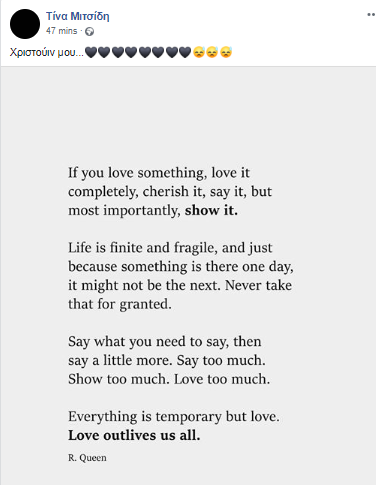Click 'If you love something' opening line
The height and width of the screenshot is (485, 376).
(x=159, y=173)
